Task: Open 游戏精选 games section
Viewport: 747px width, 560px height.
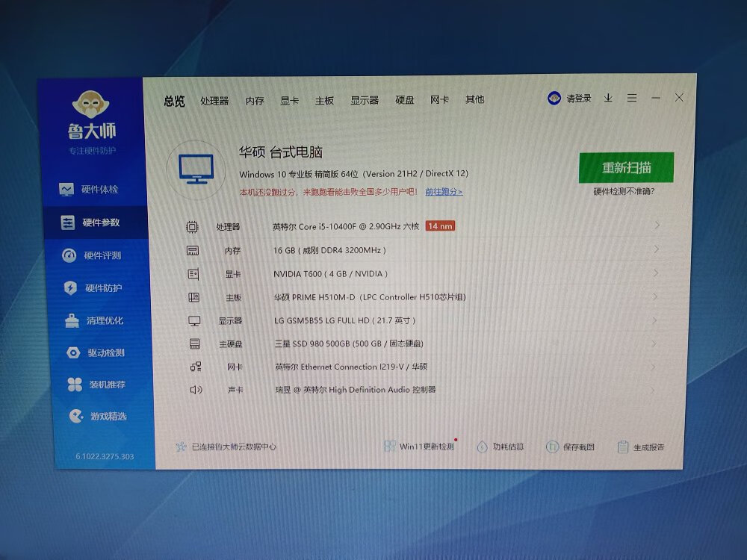Action: 98,416
